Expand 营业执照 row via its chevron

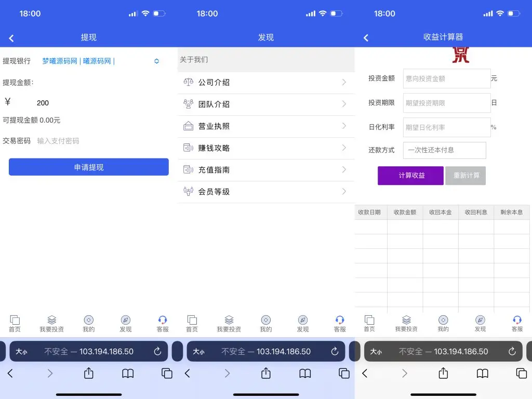pos(344,126)
